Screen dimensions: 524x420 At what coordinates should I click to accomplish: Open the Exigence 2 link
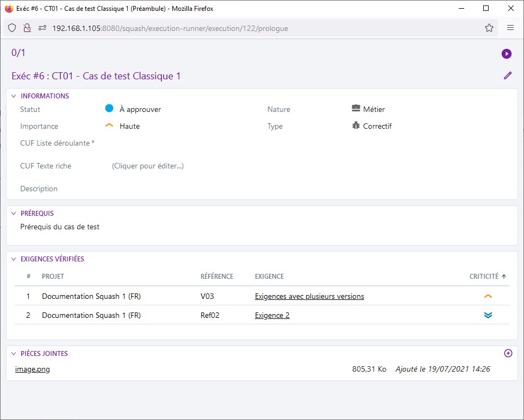tap(272, 315)
